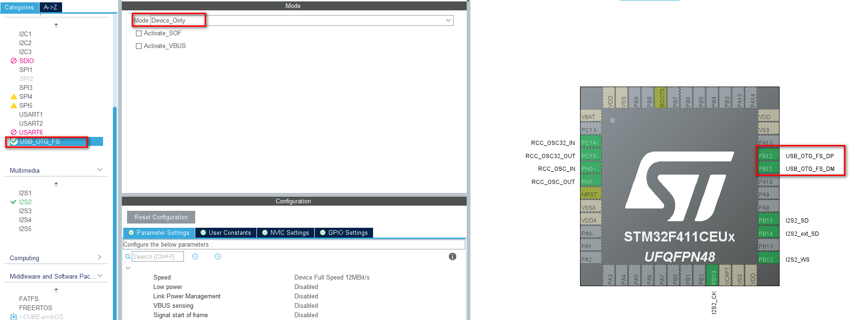The image size is (868, 320).
Task: Select pin PA11 on the chip
Action: tap(768, 169)
